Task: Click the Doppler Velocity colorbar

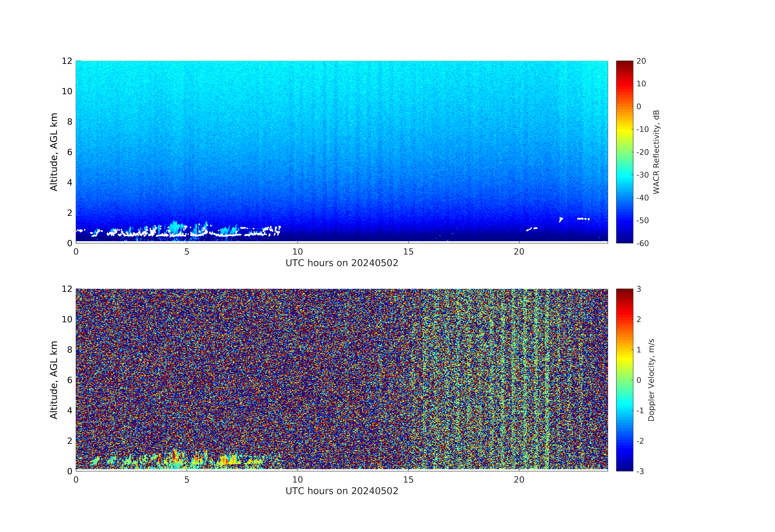Action: coord(624,380)
